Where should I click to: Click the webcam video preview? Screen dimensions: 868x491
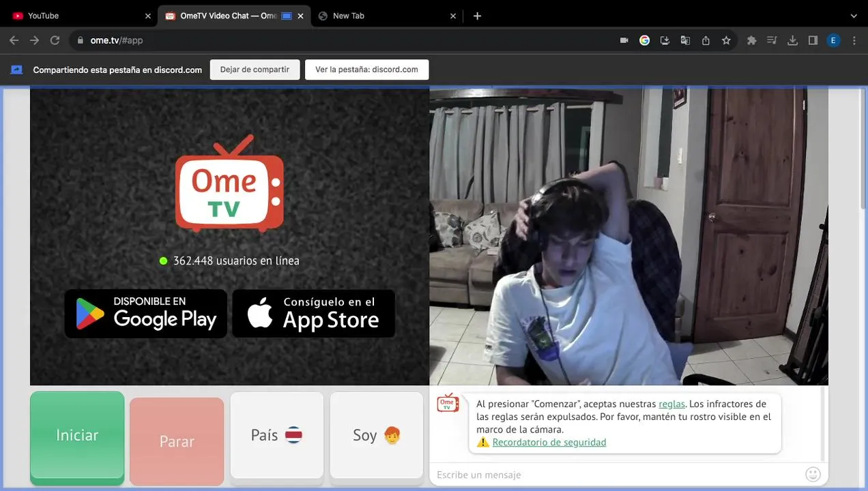[628, 237]
